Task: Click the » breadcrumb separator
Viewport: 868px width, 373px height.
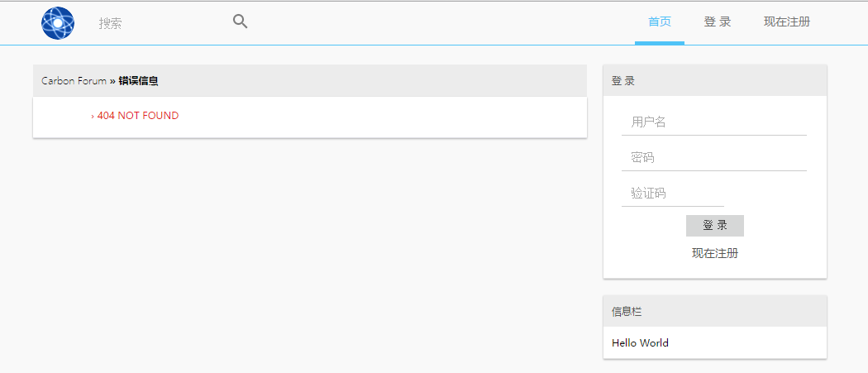Action: pos(112,81)
